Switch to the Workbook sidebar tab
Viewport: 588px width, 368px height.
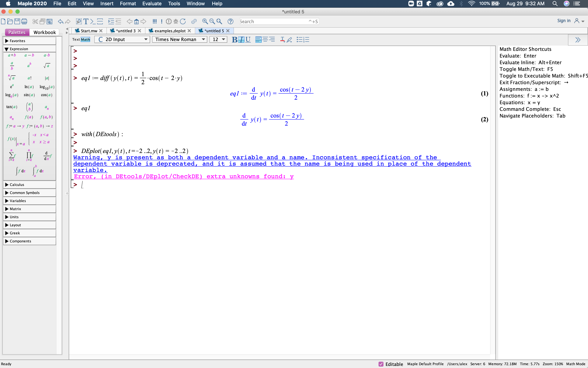[45, 32]
